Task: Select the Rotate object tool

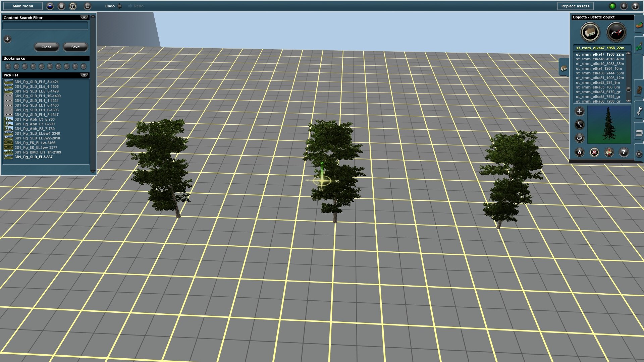Action: tap(579, 138)
